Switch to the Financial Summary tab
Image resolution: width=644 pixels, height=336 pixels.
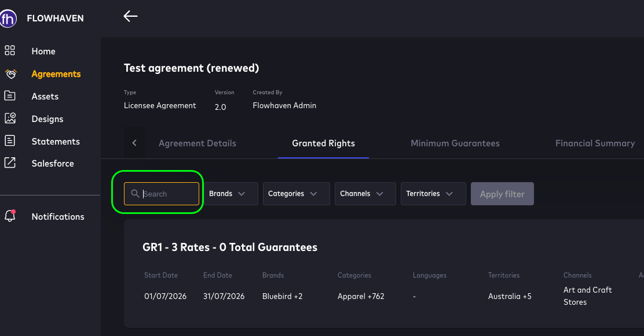[x=595, y=143]
